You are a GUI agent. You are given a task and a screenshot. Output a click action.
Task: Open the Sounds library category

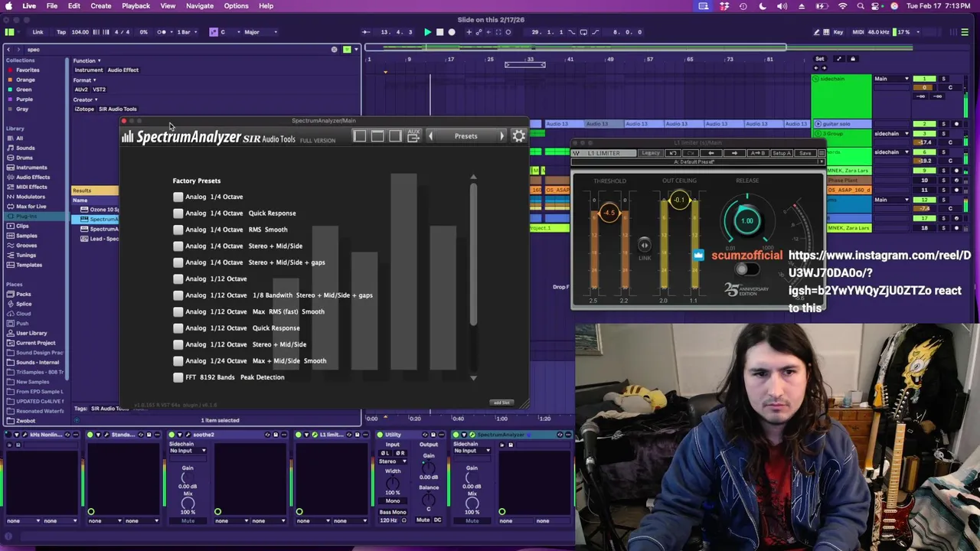point(25,148)
